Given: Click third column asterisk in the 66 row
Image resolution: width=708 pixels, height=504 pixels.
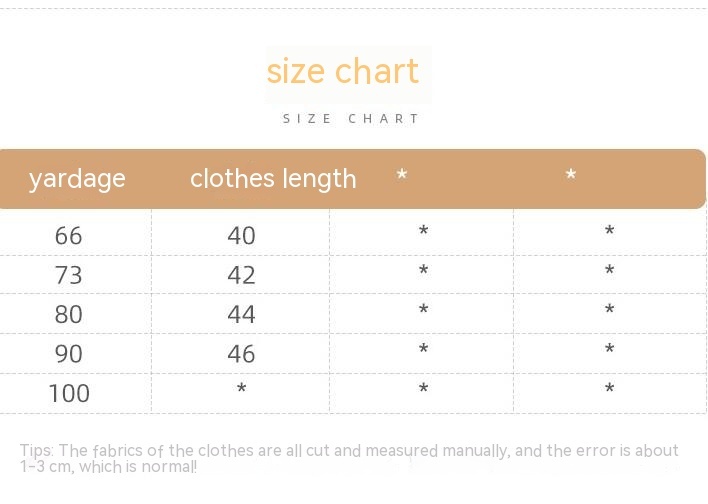Looking at the screenshot, I should (x=424, y=233).
